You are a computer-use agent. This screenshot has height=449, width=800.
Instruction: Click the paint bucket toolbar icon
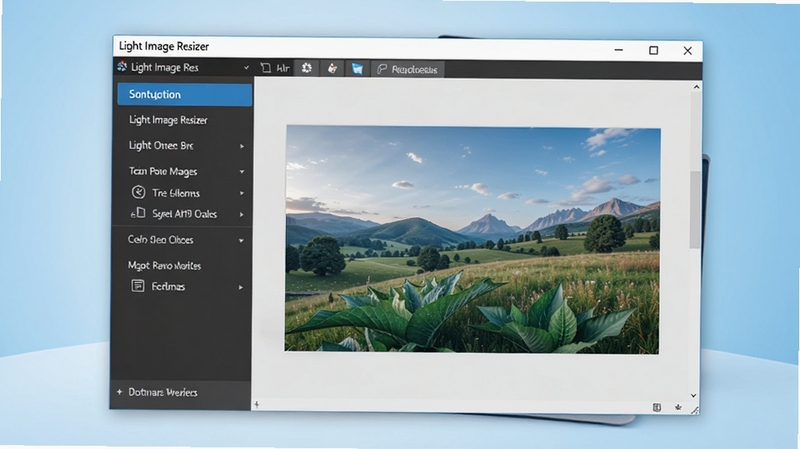point(332,68)
